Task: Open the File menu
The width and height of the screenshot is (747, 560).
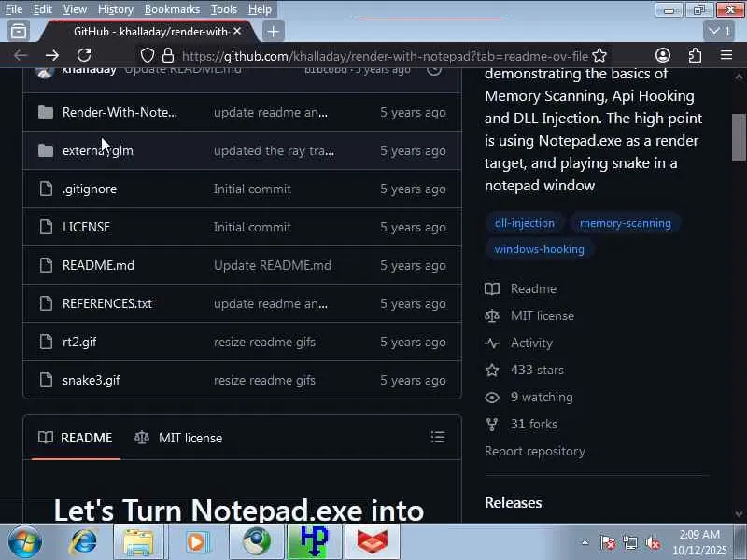Action: pyautogui.click(x=14, y=9)
